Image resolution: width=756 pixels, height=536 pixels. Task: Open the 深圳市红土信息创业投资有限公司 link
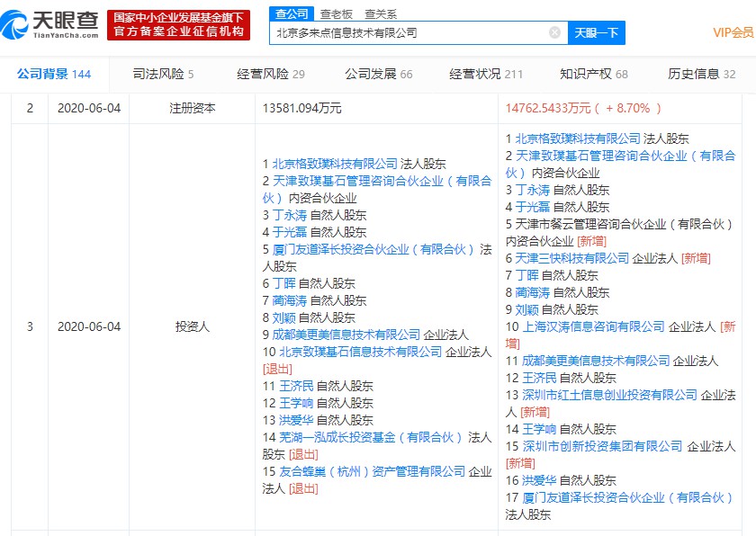pyautogui.click(x=609, y=396)
